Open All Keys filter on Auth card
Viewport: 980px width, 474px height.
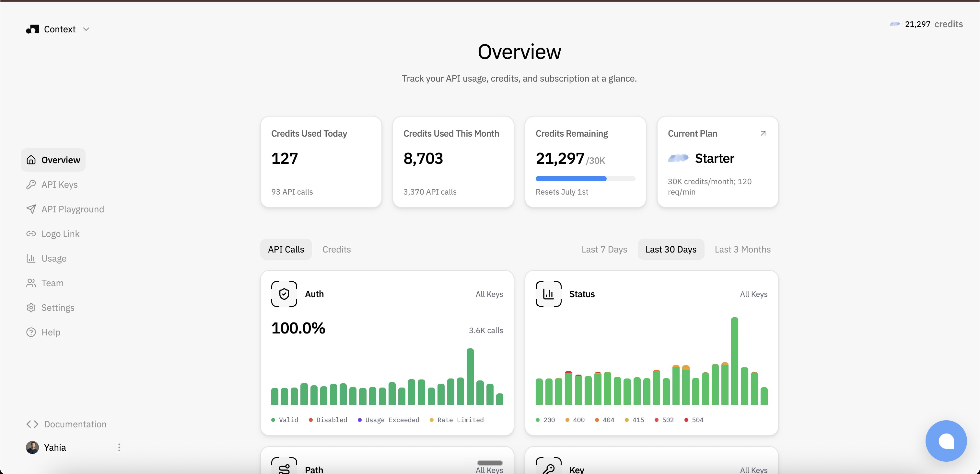click(489, 294)
